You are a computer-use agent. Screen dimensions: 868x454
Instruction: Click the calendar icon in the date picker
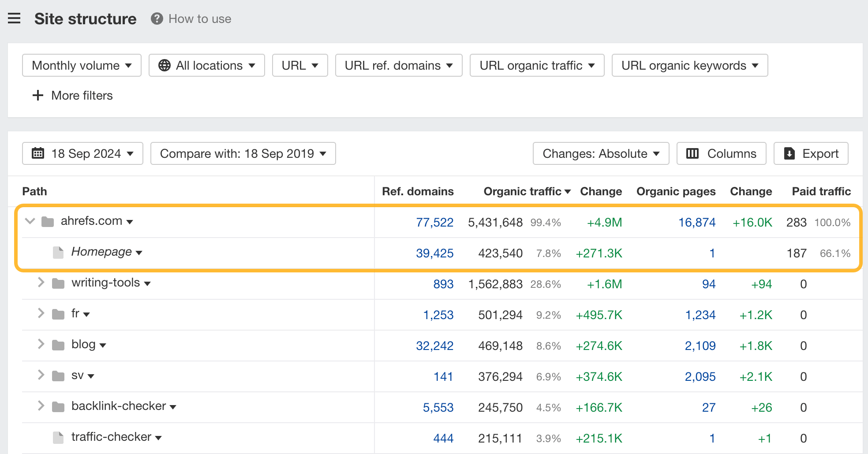tap(38, 153)
